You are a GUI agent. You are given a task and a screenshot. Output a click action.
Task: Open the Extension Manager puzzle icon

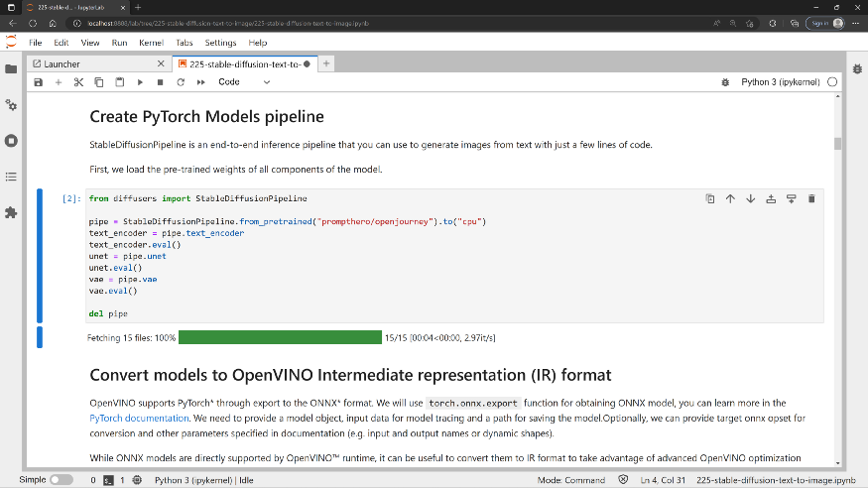click(11, 212)
